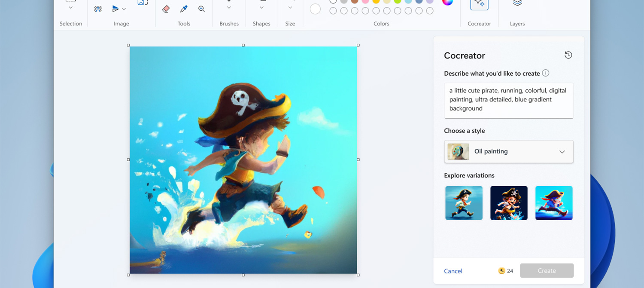Click the info icon beside the describe prompt
644x288 pixels.
[546, 73]
